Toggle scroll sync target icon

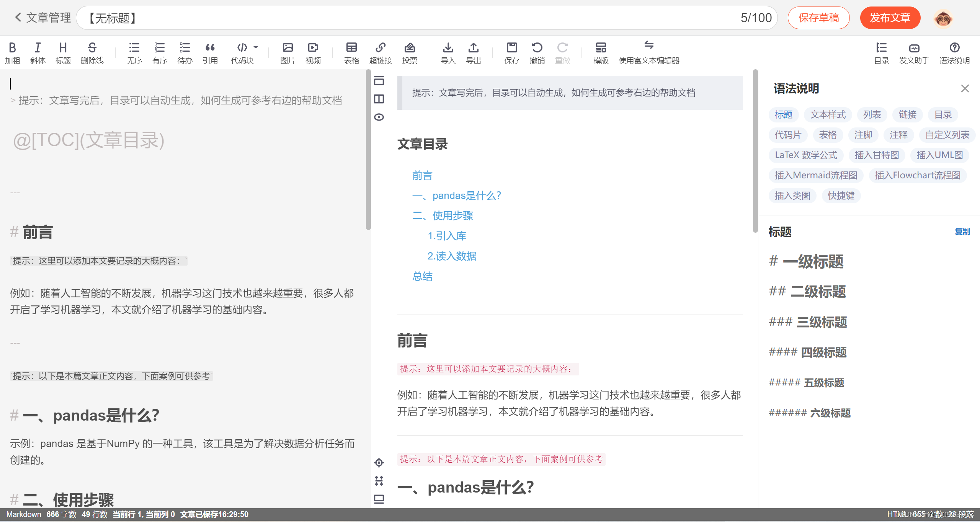(x=379, y=463)
